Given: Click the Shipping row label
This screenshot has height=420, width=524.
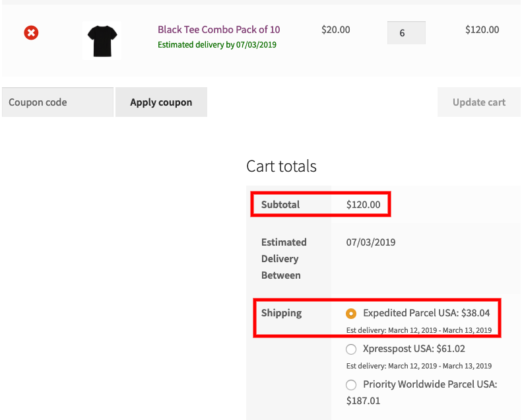Looking at the screenshot, I should (x=281, y=313).
